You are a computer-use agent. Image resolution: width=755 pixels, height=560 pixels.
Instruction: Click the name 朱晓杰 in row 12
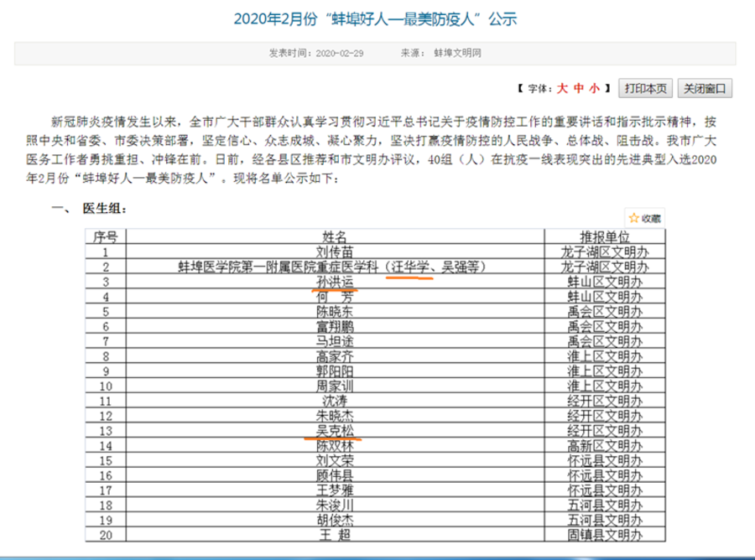(334, 415)
